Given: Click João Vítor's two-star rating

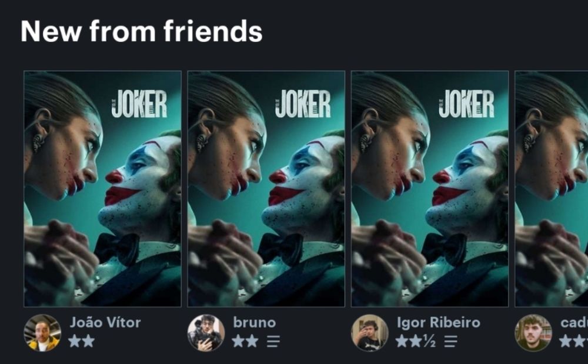Looking at the screenshot, I should 82,341.
